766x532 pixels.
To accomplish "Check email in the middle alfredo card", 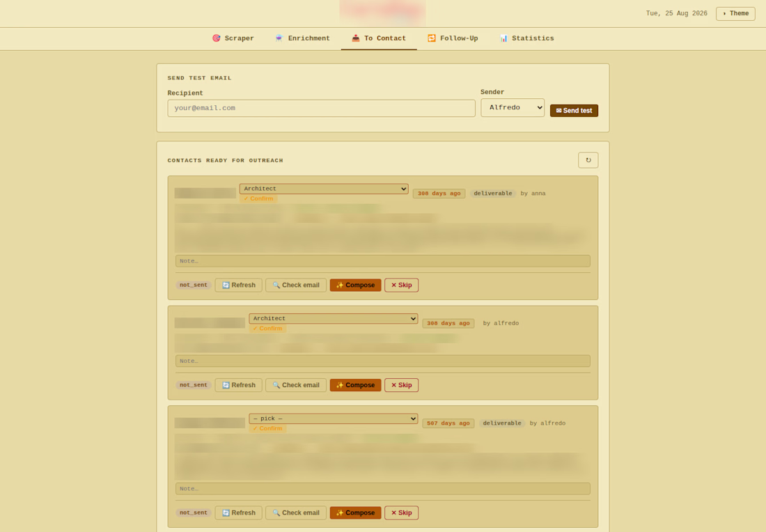I will click(295, 385).
